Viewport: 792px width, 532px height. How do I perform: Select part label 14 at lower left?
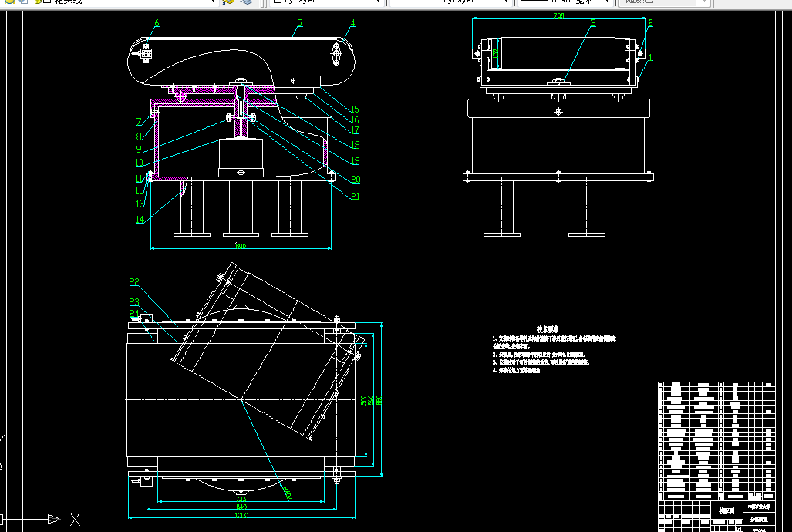coord(140,220)
